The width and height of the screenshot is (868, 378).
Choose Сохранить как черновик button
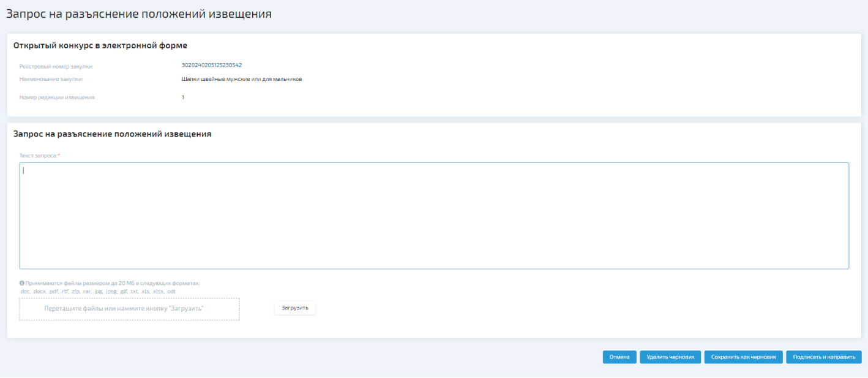tap(743, 357)
